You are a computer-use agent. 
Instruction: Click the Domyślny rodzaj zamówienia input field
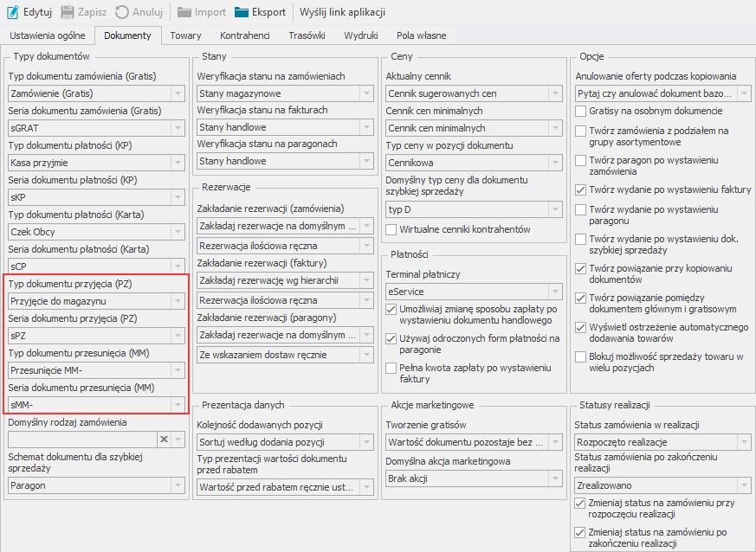pyautogui.click(x=81, y=440)
